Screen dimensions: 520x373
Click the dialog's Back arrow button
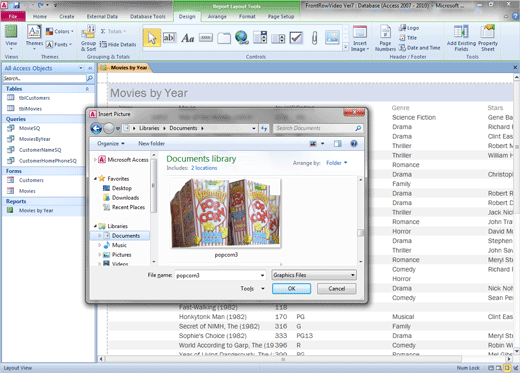click(x=96, y=128)
